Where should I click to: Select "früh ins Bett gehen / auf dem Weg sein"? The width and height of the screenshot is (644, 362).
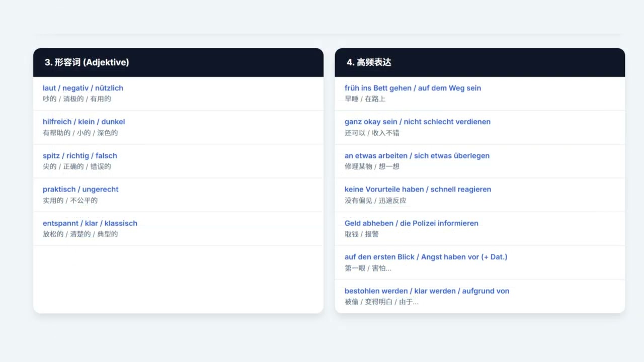point(413,88)
